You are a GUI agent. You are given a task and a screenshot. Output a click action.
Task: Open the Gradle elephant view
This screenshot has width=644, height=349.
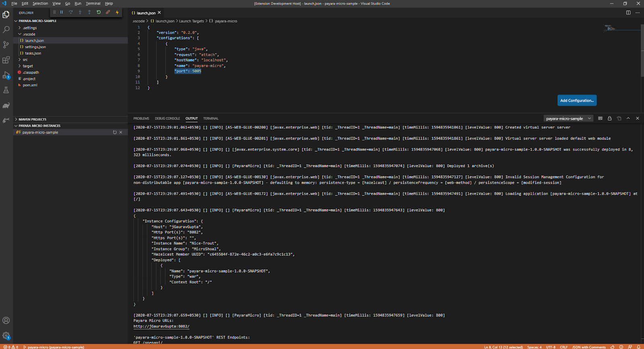tap(6, 106)
